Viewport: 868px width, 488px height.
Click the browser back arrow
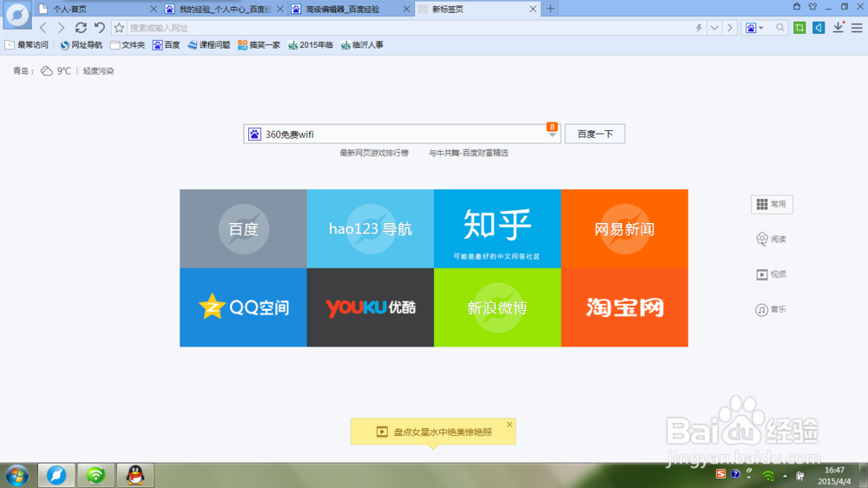point(43,28)
